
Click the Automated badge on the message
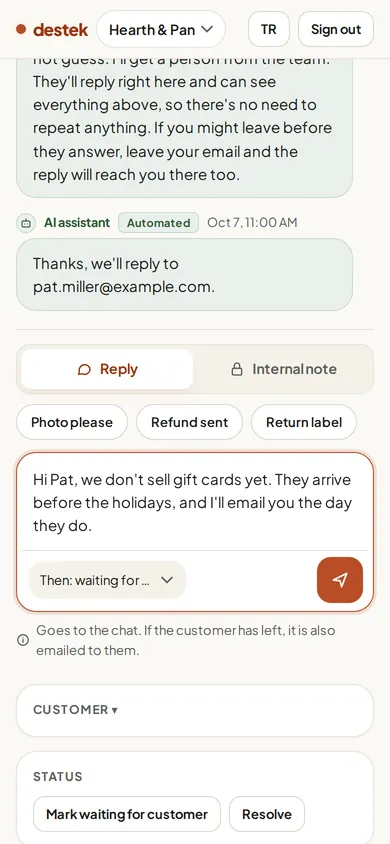[159, 223]
